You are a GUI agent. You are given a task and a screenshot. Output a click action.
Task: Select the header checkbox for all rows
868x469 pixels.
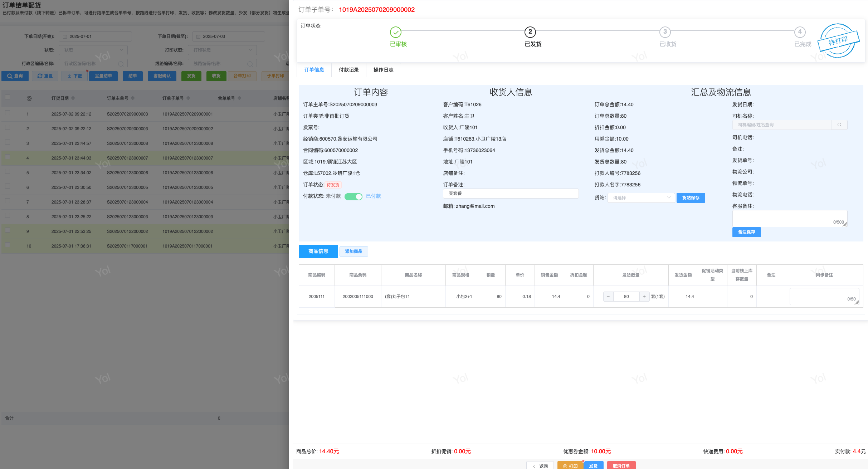coord(8,97)
